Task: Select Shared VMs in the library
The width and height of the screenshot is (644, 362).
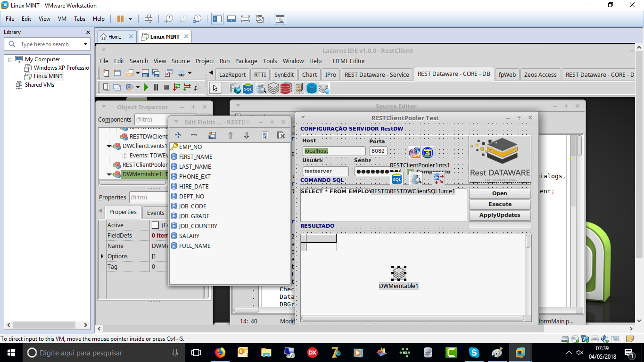Action: coord(40,85)
